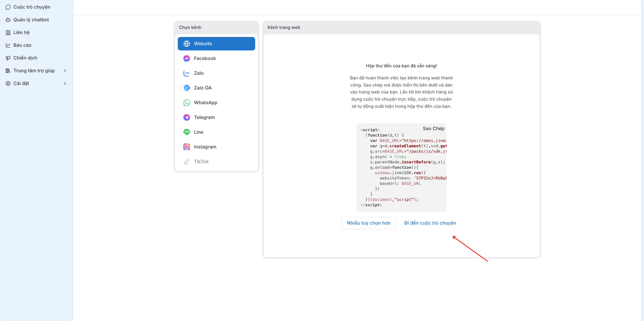The image size is (644, 321).
Task: Click the Quản lý chatbot robot icon
Action: pyautogui.click(x=8, y=20)
